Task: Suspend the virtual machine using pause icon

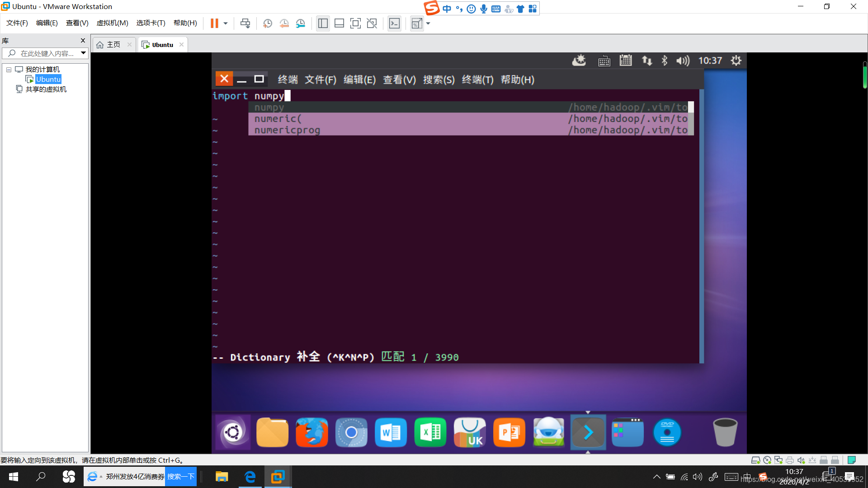Action: tap(214, 23)
